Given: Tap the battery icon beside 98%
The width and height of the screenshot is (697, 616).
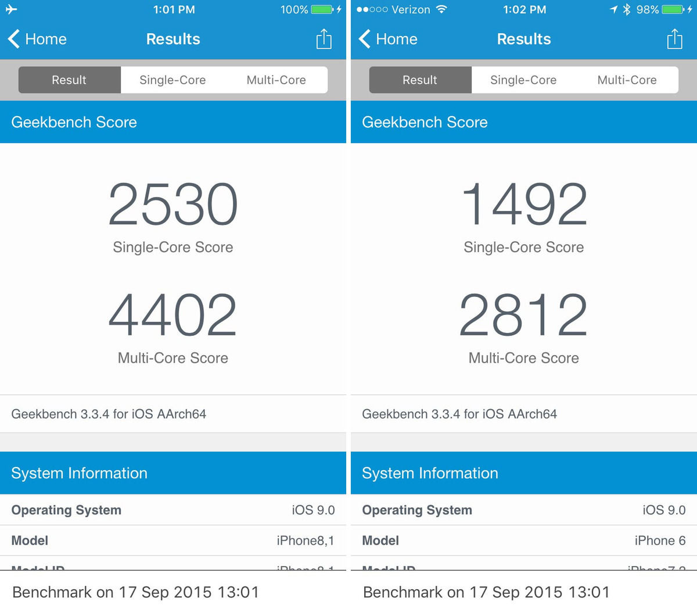Looking at the screenshot, I should (673, 9).
